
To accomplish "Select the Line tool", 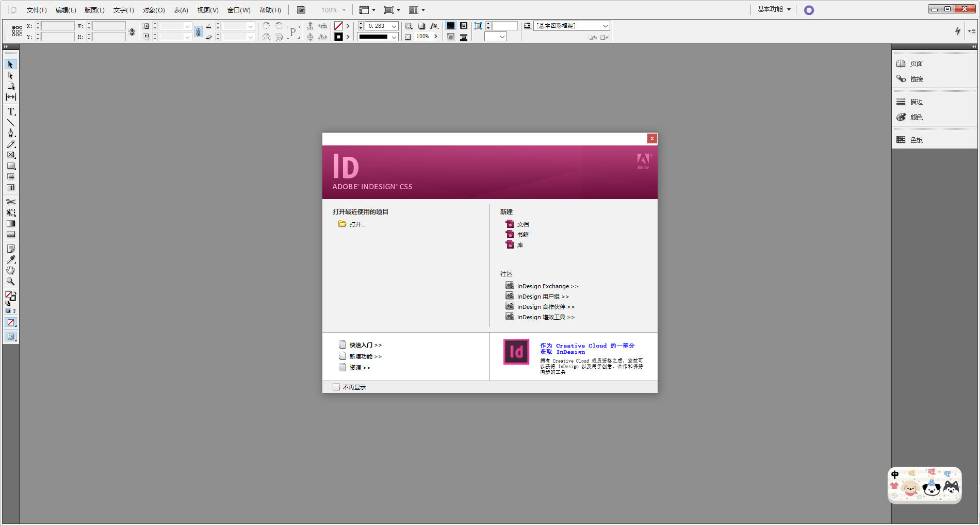I will pyautogui.click(x=10, y=122).
